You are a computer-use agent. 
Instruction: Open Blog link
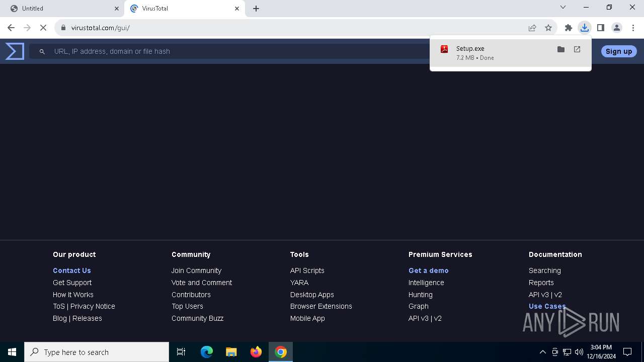pos(60,318)
